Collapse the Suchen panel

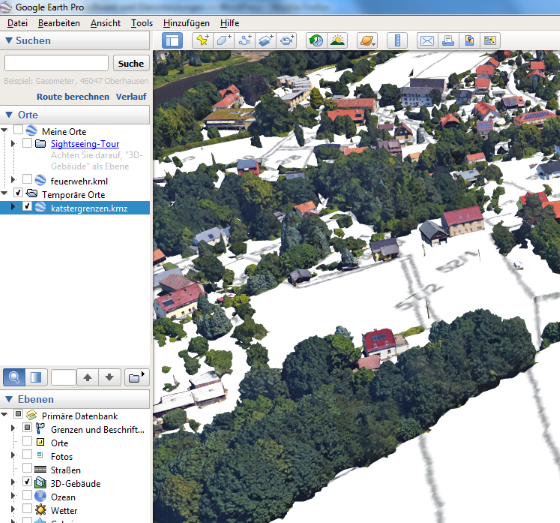point(9,40)
